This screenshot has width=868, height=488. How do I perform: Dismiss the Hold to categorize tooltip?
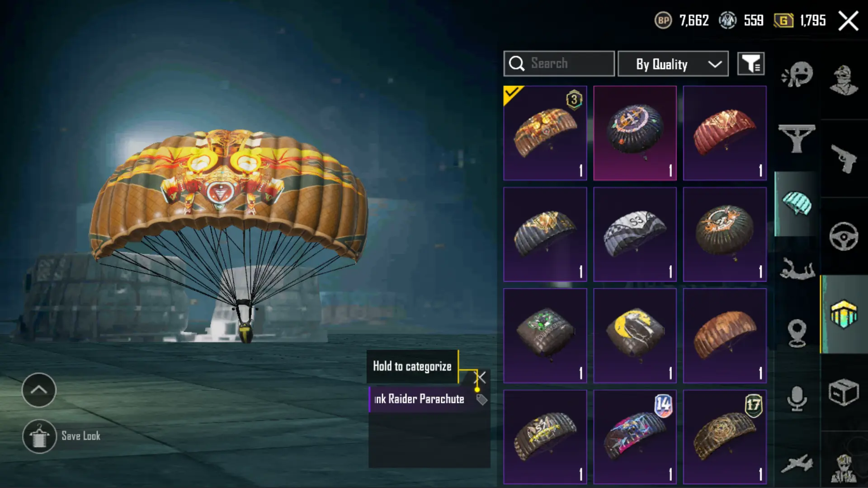pos(480,377)
